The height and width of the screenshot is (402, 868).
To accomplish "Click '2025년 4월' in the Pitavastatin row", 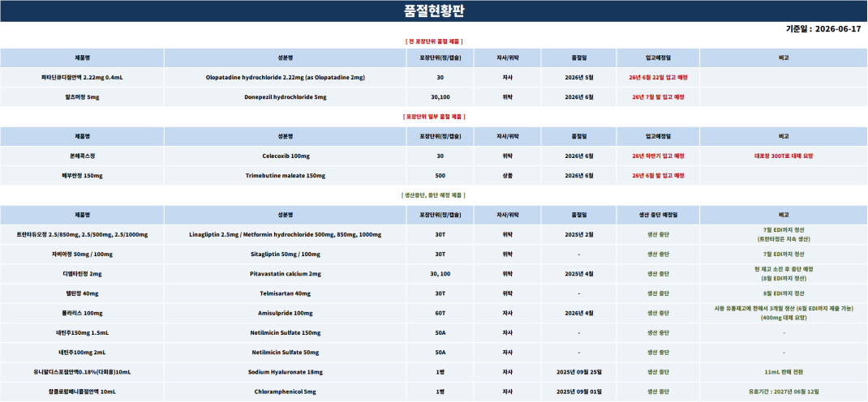I will click(579, 274).
